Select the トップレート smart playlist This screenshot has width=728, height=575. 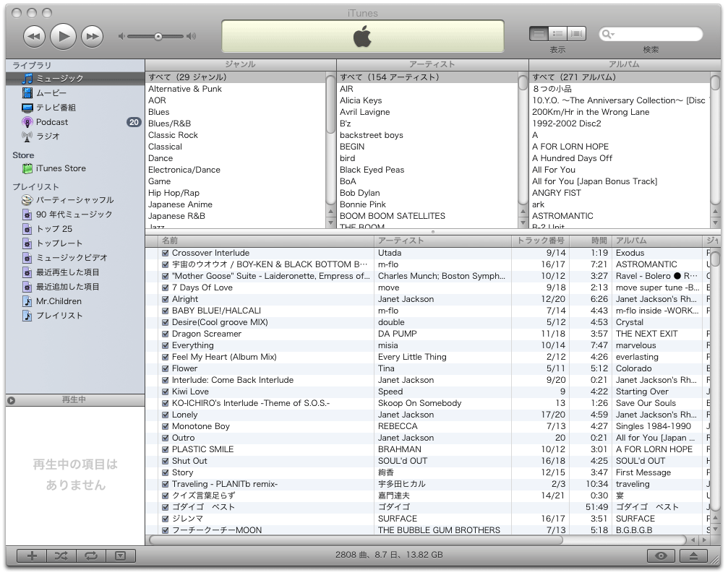coord(75,243)
